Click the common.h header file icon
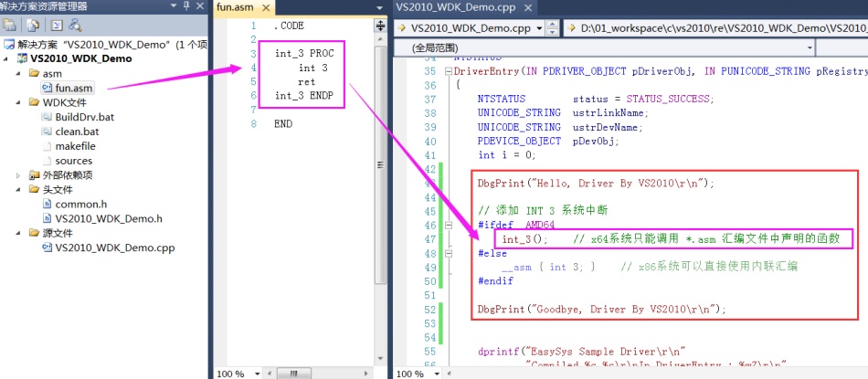Image resolution: width=868 pixels, height=379 pixels. pos(47,205)
